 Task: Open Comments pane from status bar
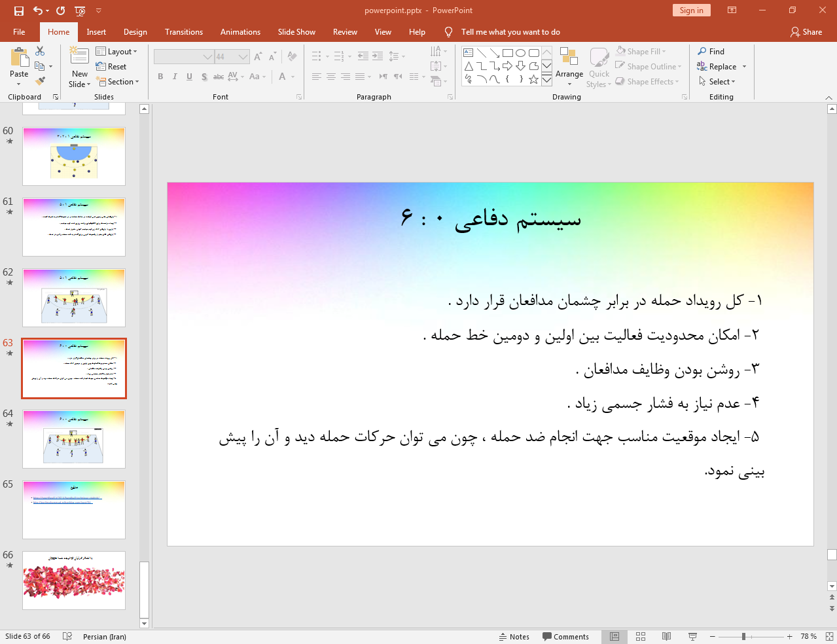[565, 637]
